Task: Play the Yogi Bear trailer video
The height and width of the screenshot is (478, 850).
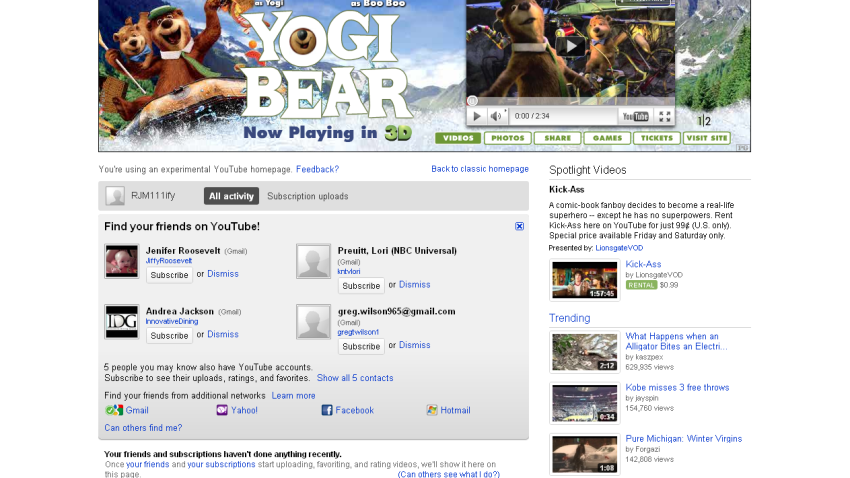Action: click(571, 47)
